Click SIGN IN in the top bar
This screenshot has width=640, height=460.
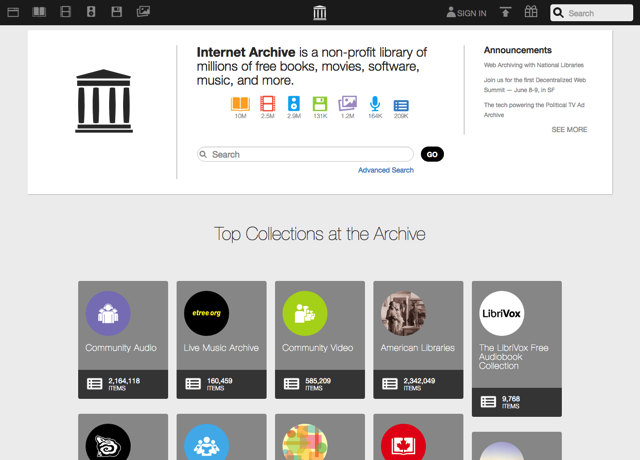pos(466,13)
